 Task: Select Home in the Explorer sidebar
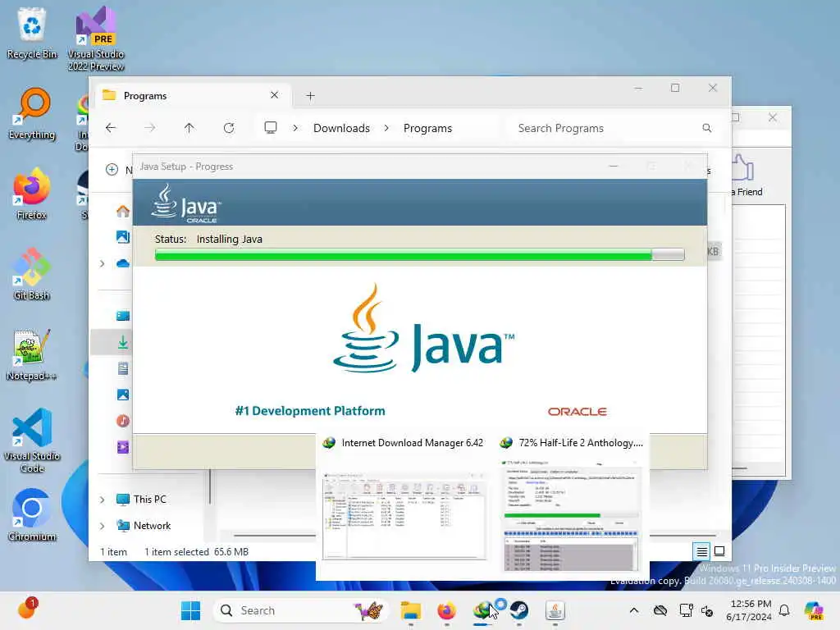point(123,211)
